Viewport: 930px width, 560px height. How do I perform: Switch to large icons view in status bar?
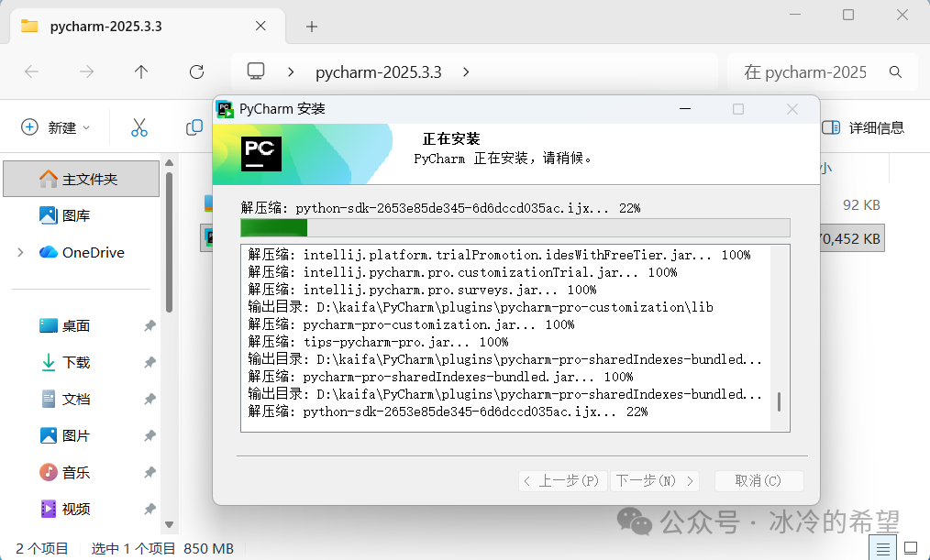tap(911, 549)
